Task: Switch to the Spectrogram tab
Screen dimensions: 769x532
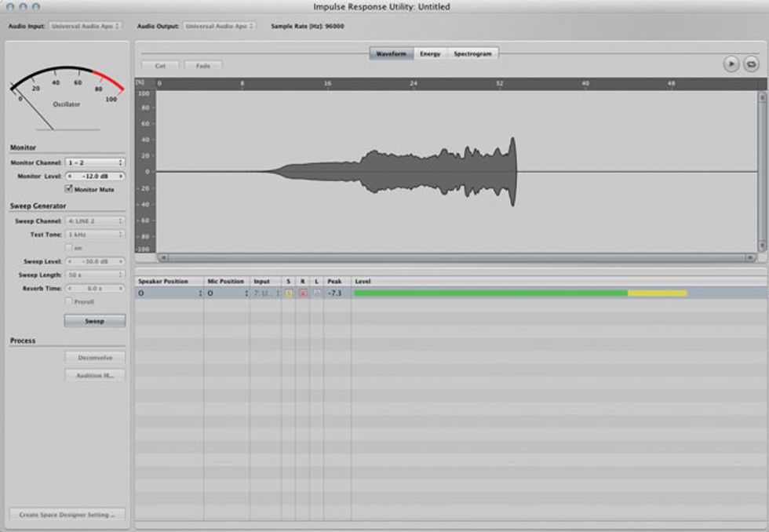Action: 472,54
